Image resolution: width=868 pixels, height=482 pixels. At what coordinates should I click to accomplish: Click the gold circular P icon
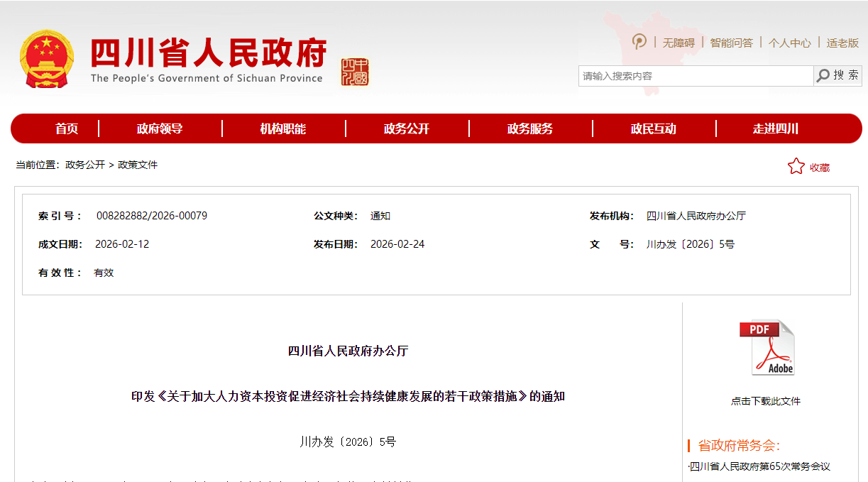tap(638, 43)
